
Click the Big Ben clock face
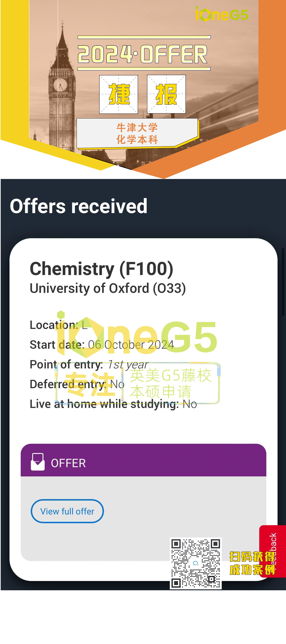click(60, 85)
